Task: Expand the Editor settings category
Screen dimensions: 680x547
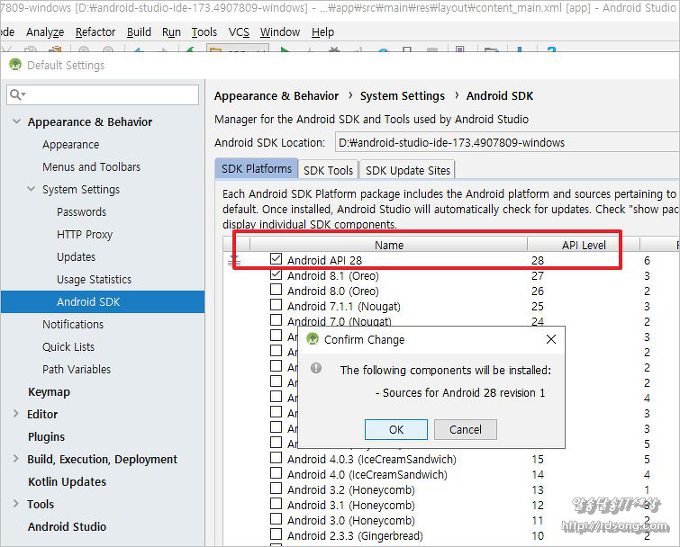Action: (x=16, y=414)
